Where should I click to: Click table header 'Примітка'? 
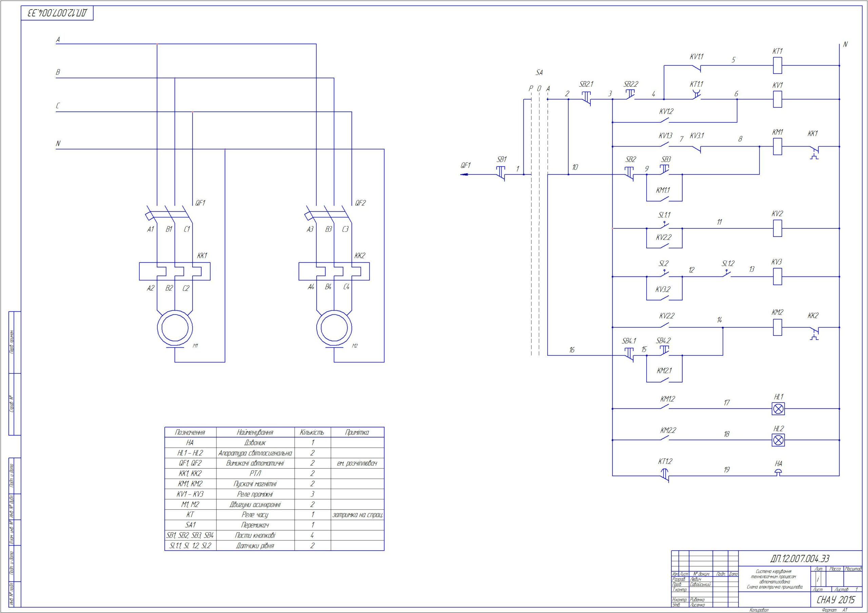pos(357,432)
